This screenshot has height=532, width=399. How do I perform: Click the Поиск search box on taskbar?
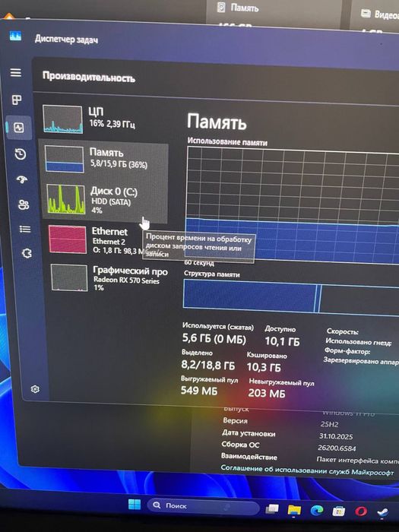203,507
